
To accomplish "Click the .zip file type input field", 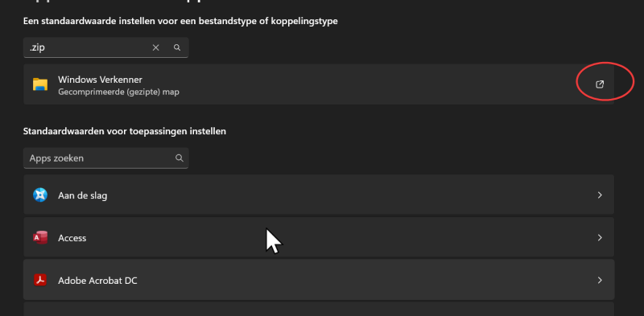I will coord(106,47).
